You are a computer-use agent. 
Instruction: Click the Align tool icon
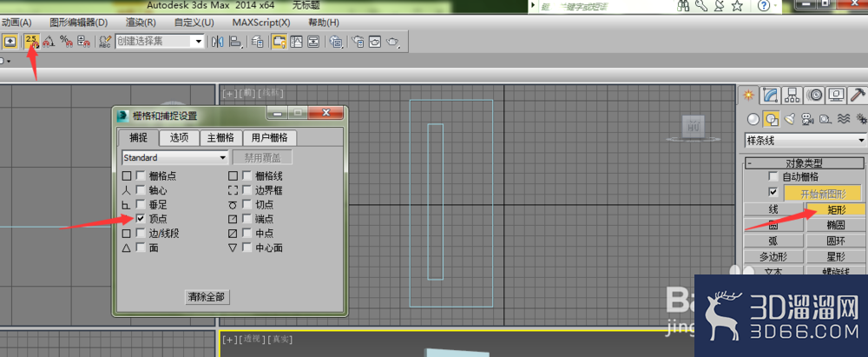(x=236, y=42)
